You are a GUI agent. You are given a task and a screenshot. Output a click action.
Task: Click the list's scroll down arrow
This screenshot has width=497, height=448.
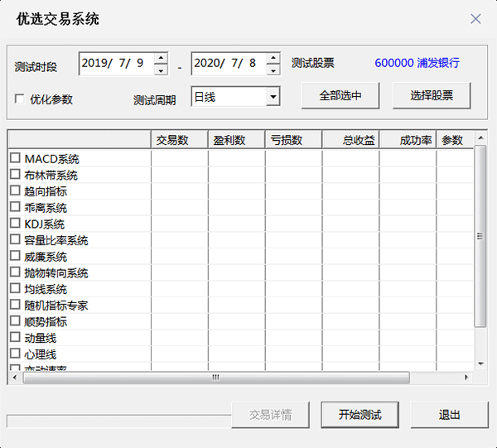(480, 364)
